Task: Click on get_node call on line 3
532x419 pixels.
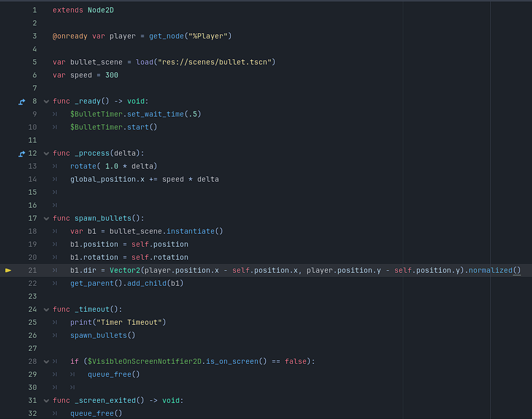Action: [x=167, y=36]
